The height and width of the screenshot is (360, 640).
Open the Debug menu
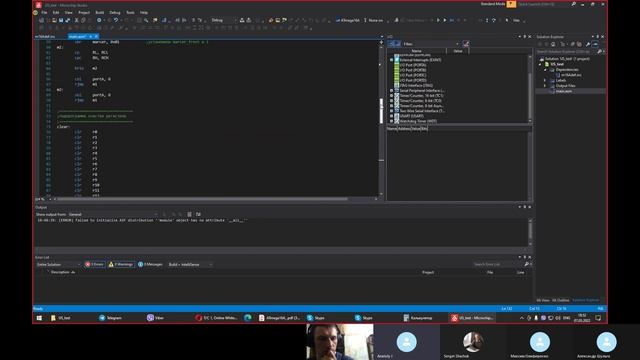click(115, 13)
